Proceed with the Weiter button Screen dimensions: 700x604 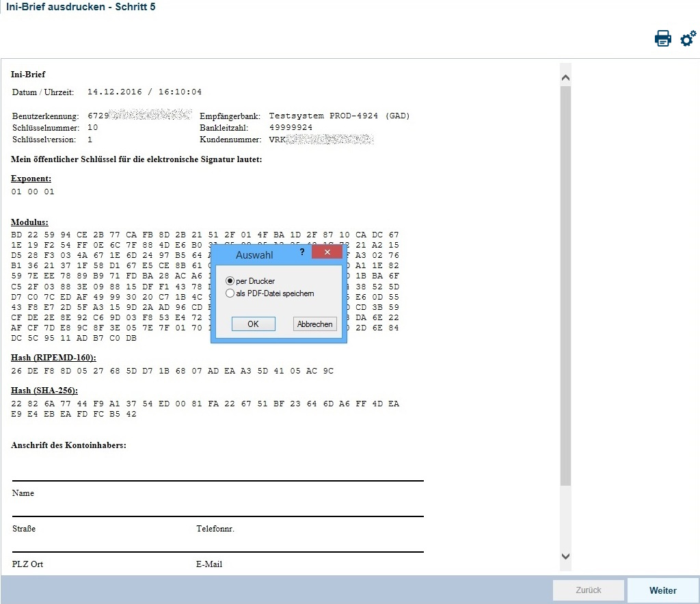[662, 590]
